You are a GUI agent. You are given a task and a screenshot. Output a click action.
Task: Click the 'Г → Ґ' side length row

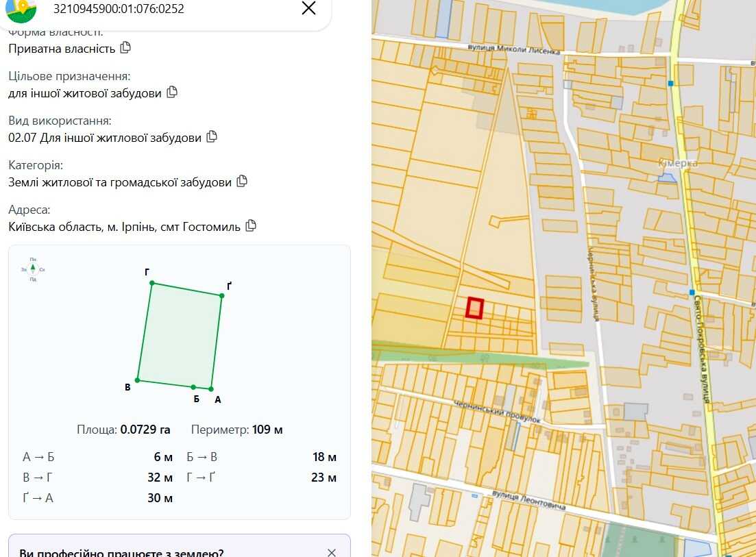tap(261, 478)
